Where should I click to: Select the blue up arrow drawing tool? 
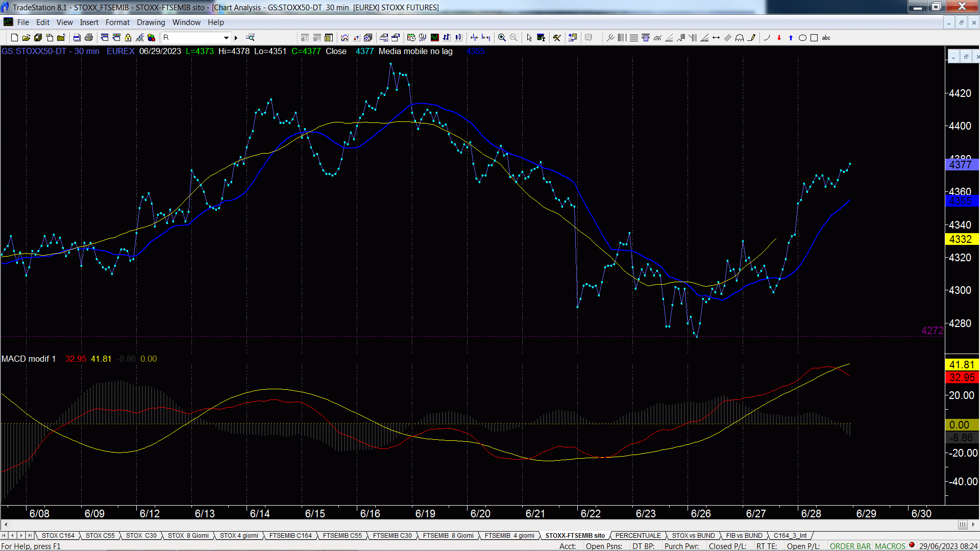(x=791, y=38)
